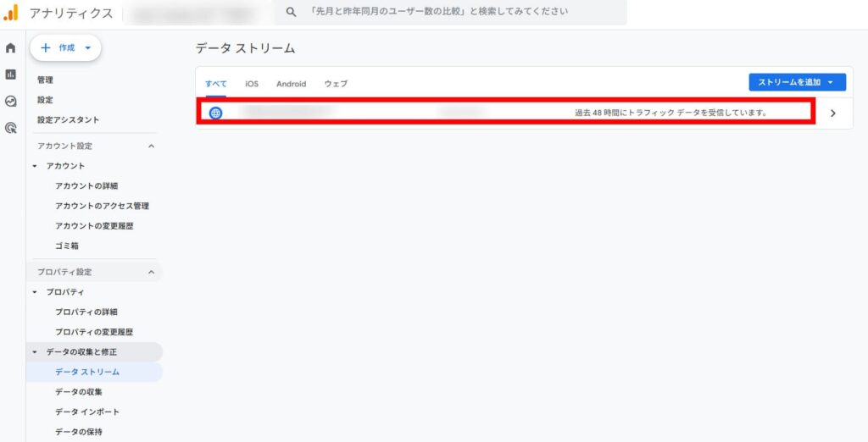The width and height of the screenshot is (868, 442).
Task: Click the search magnifier icon
Action: tap(292, 12)
